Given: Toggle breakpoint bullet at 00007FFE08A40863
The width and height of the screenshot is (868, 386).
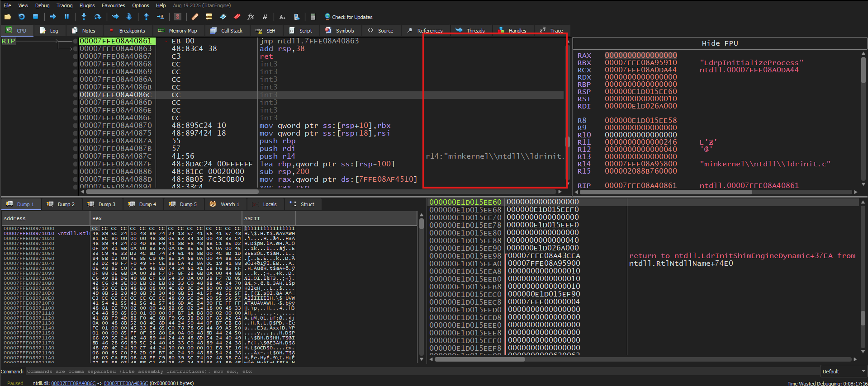Looking at the screenshot, I should (75, 49).
